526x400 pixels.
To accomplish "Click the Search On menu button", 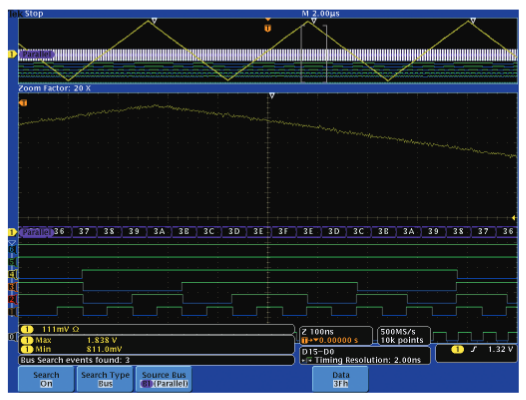I will 46,379.
